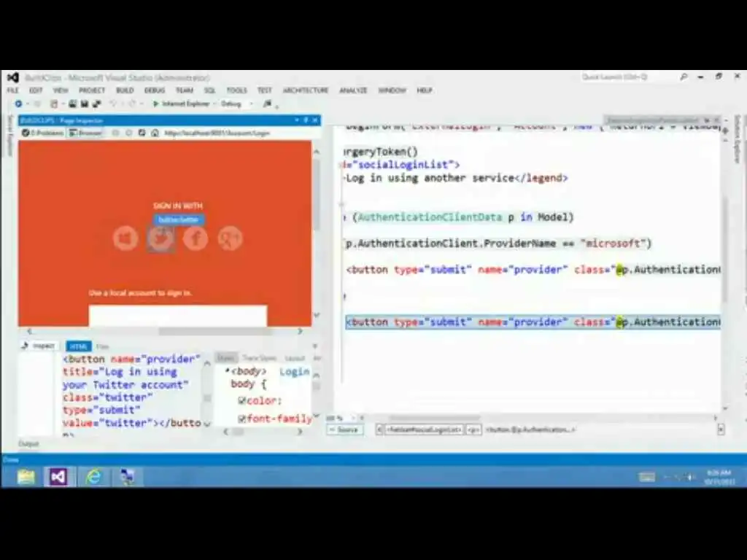Open the New Project icon dropdown arrow
The width and height of the screenshot is (747, 560).
click(x=63, y=104)
